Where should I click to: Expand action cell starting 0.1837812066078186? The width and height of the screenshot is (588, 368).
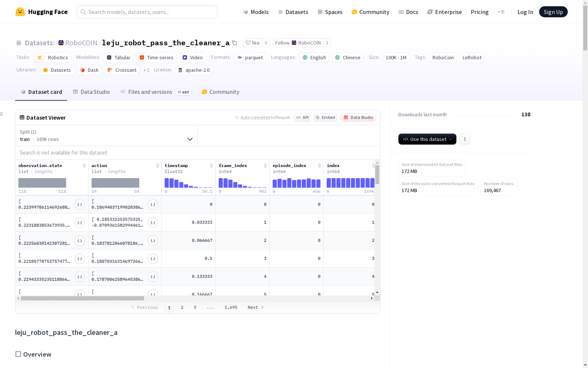click(153, 241)
